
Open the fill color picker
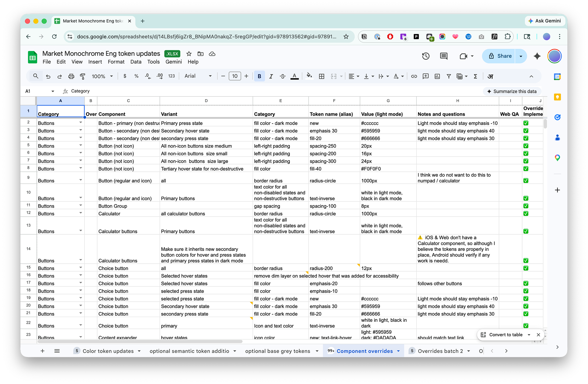tap(309, 76)
